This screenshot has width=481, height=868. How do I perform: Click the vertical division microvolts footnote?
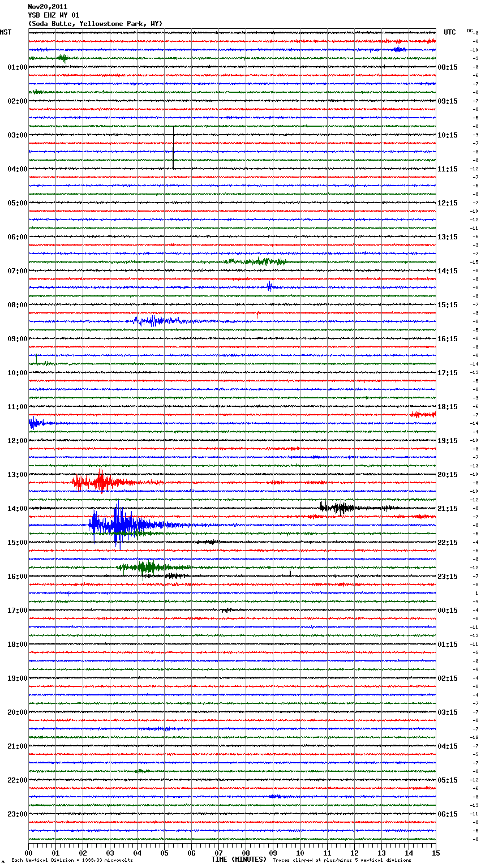(x=72, y=860)
